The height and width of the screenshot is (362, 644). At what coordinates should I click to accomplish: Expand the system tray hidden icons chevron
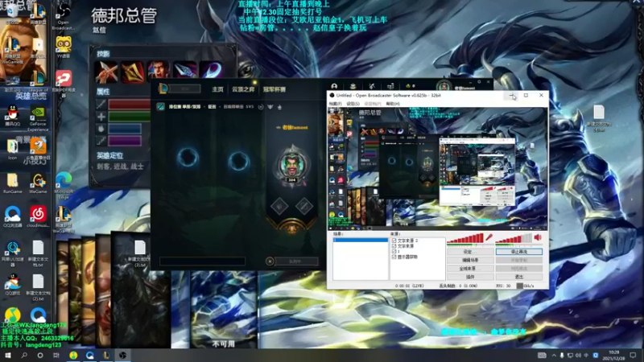[x=554, y=356]
